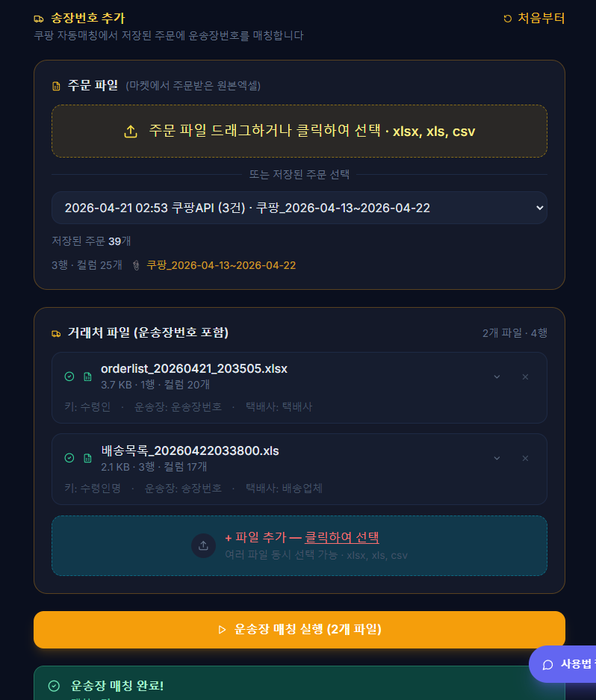
Task: Open the saved order selection dropdown
Action: [x=299, y=208]
